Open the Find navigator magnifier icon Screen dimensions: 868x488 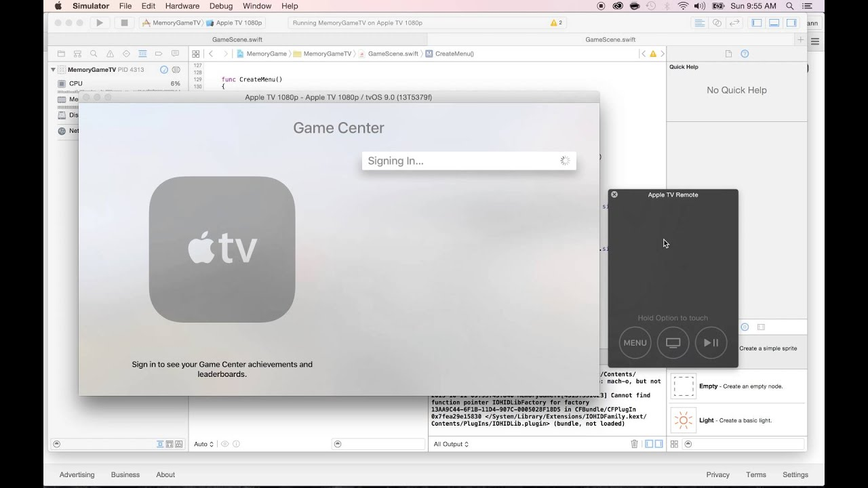coord(94,54)
